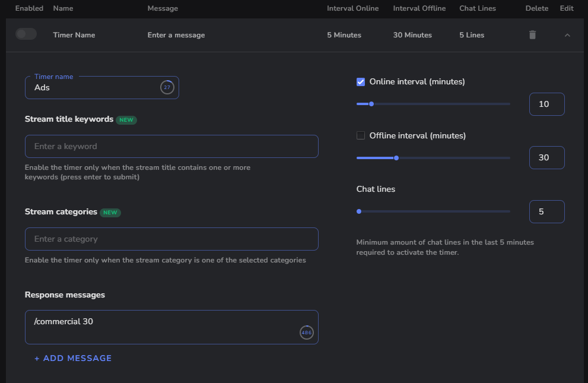Click the Online interval value box showing 10

(546, 104)
